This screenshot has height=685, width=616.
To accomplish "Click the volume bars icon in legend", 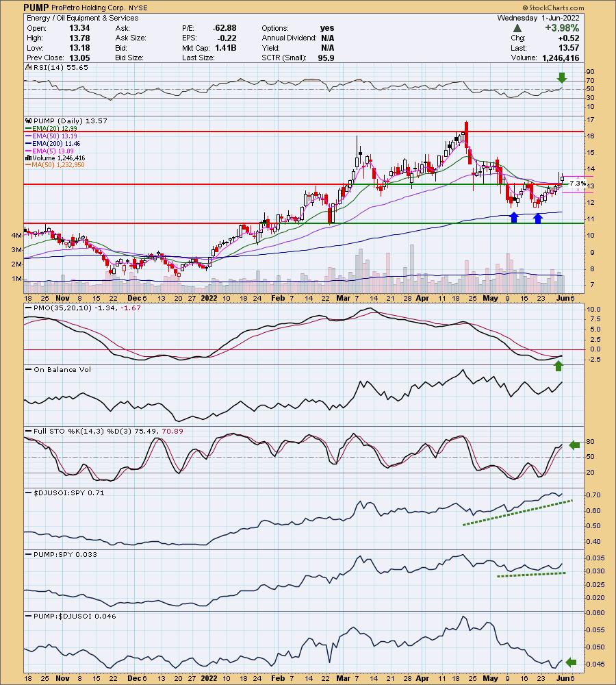I will click(29, 158).
